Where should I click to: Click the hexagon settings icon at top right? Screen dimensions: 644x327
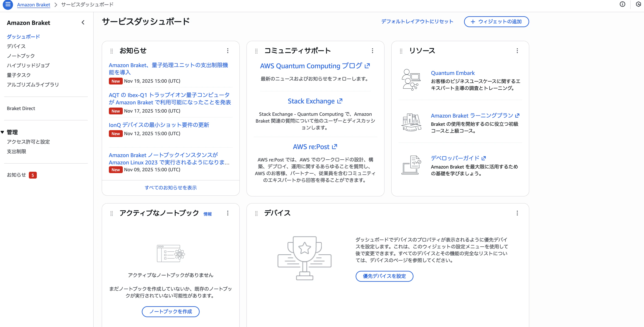pos(638,4)
